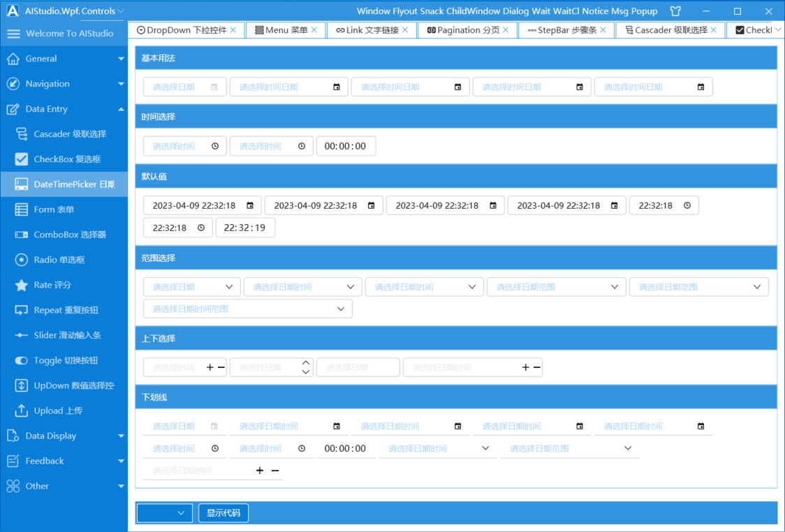
Task: Open Slider 滑动输入条 sidebar item
Action: [64, 335]
